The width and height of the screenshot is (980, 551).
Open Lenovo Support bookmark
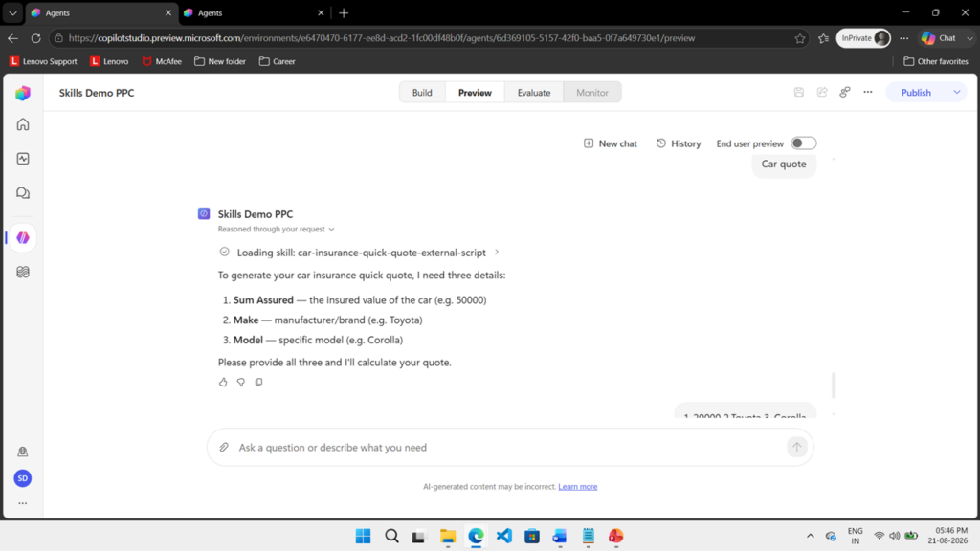[x=43, y=61]
